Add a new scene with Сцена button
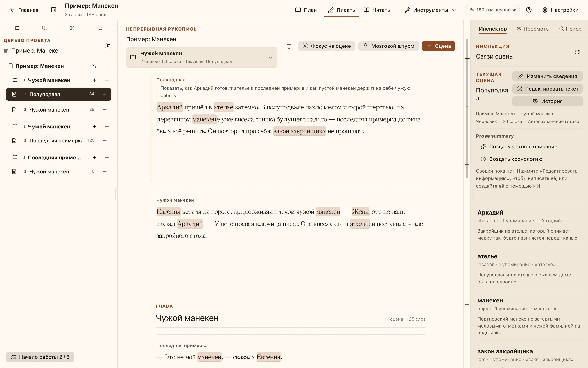This screenshot has height=368, width=588. pos(439,46)
